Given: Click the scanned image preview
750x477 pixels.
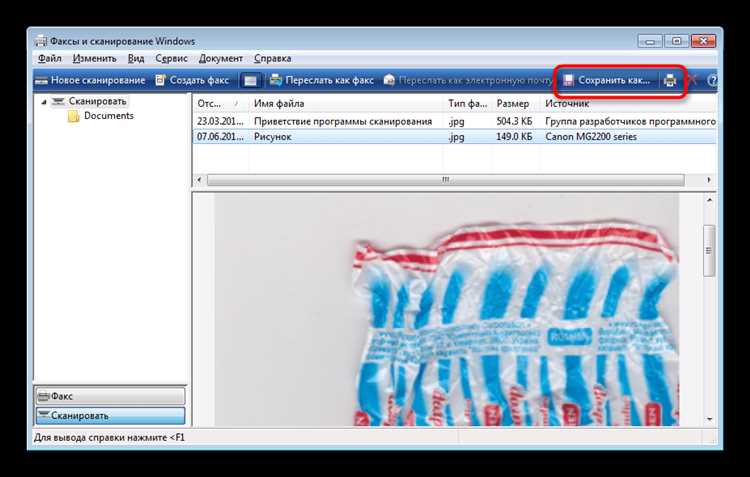Looking at the screenshot, I should coord(447,310).
